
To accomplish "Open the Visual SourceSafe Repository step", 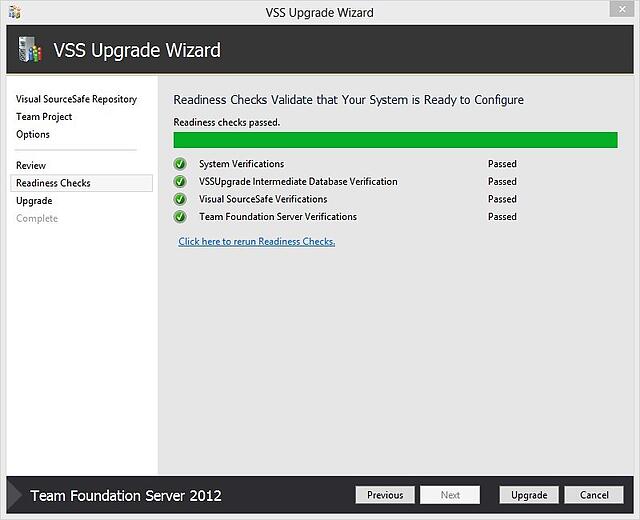I will [x=76, y=99].
